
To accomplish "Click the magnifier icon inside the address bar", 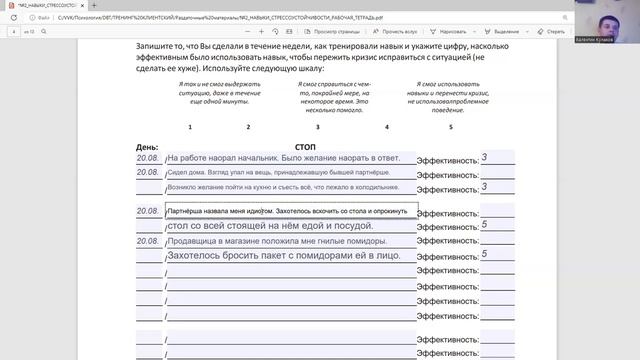I will pos(565,18).
